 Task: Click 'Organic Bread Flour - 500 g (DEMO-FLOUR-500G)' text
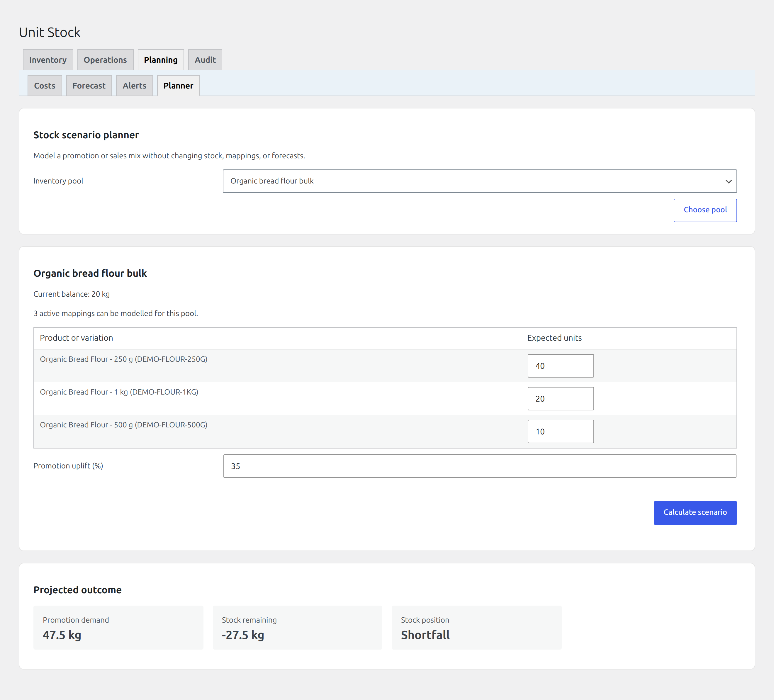click(124, 425)
